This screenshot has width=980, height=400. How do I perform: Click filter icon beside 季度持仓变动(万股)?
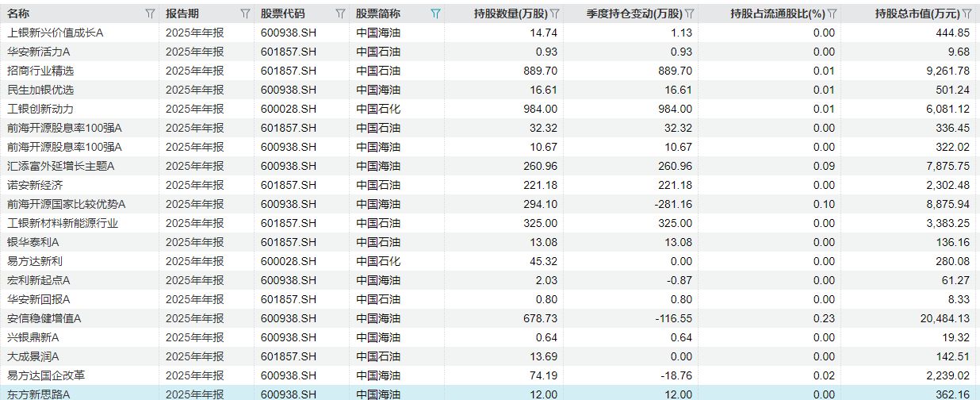tap(689, 13)
